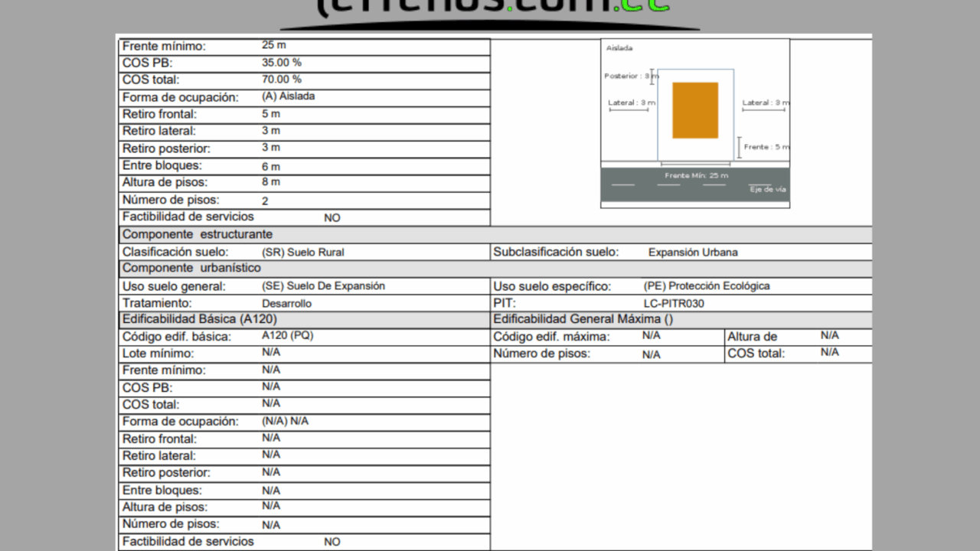Select the 'Desarrollo' Tratamiento value
Screen dimensions: 980x551
286,303
